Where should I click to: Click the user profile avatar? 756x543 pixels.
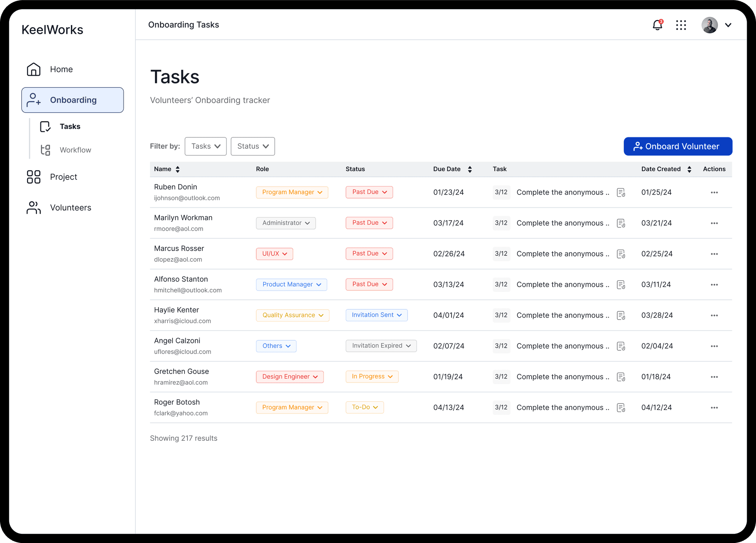tap(709, 25)
